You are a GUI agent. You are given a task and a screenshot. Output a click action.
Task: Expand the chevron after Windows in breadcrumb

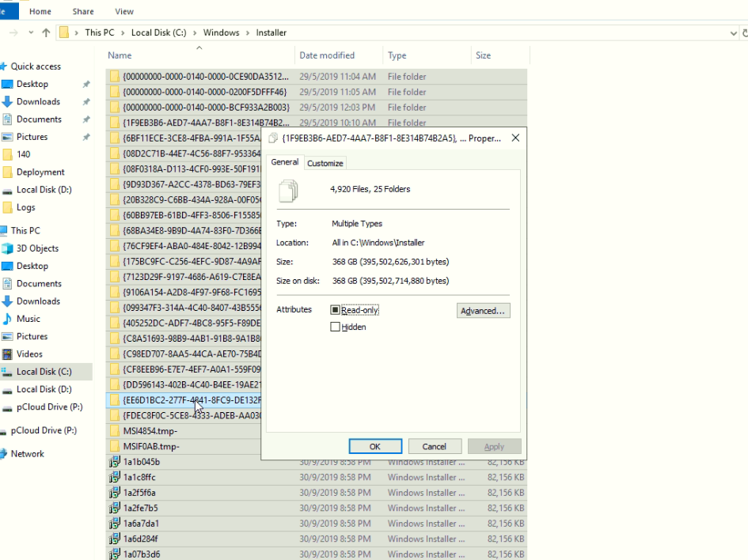click(x=247, y=33)
